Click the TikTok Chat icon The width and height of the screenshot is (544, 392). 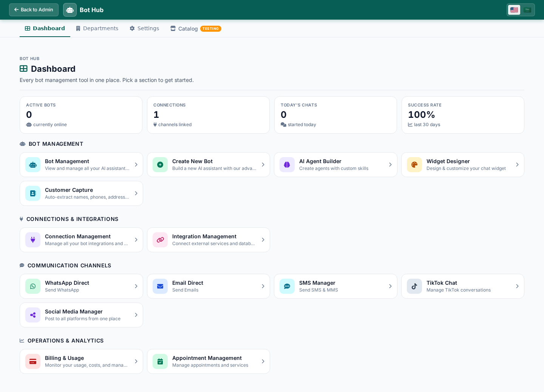click(414, 286)
